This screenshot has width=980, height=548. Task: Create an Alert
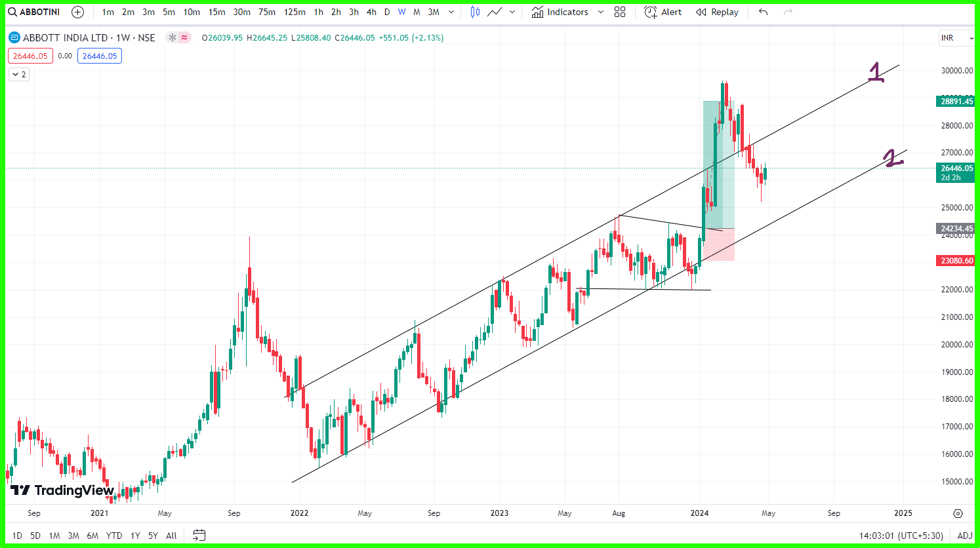[x=663, y=12]
